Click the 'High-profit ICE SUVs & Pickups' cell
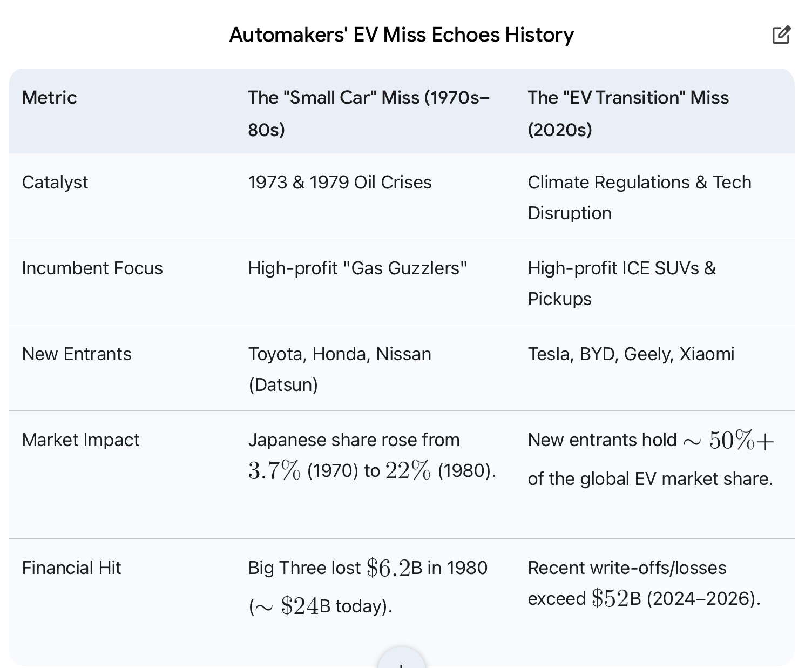Screen dimensions: 812x668 621,284
